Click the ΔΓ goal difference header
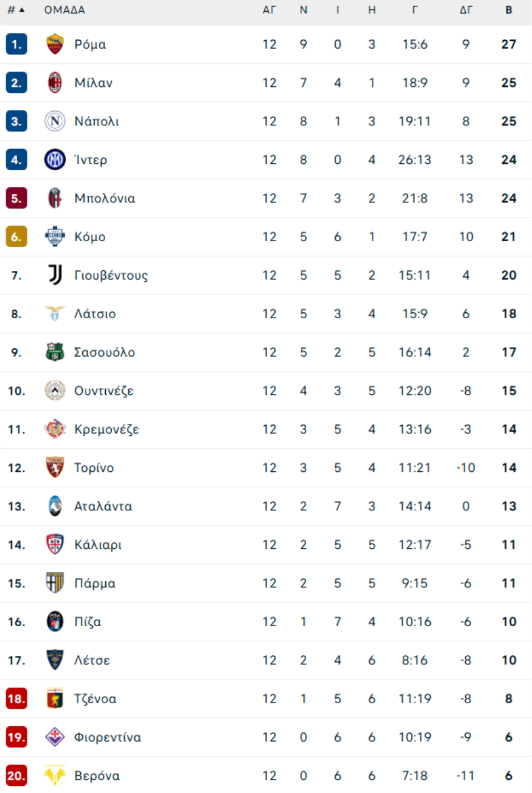 coord(466,10)
